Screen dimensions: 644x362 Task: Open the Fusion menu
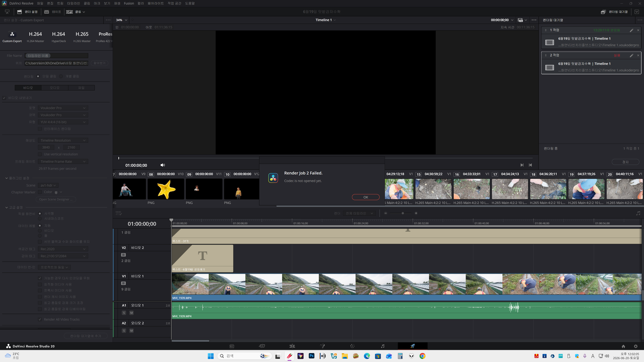(129, 3)
